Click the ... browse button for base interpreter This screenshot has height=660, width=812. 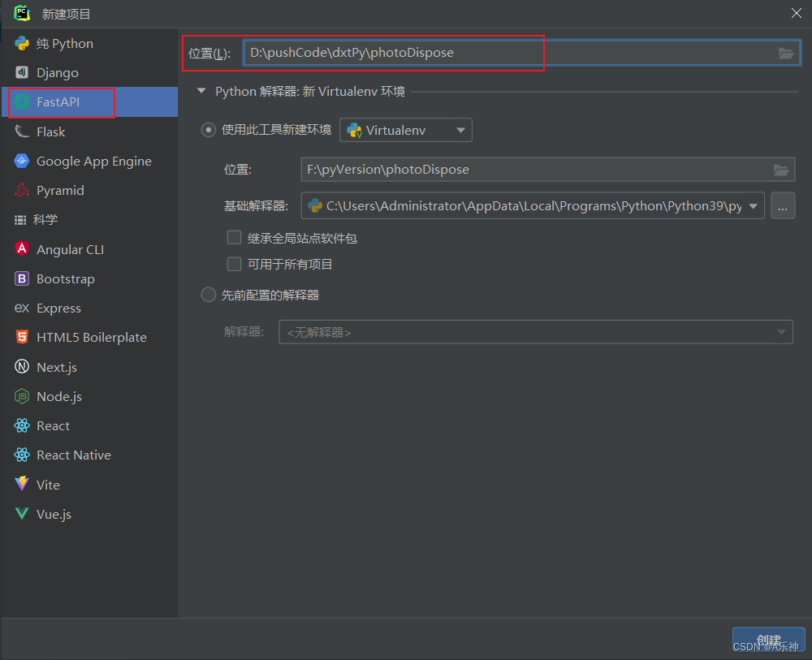(x=783, y=206)
